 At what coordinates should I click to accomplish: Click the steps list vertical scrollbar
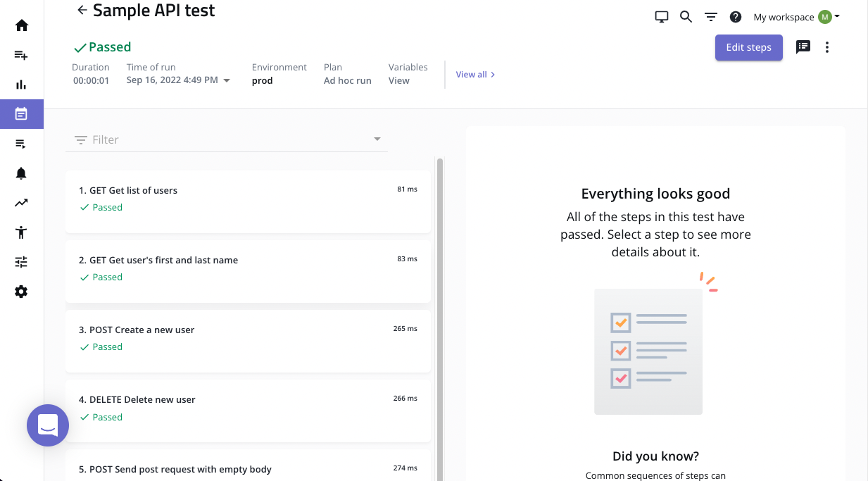click(440, 319)
